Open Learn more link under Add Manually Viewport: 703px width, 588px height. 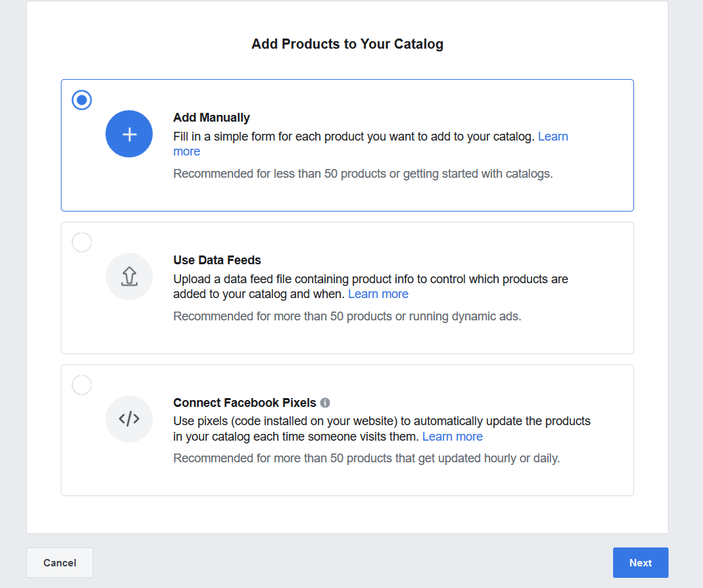(x=552, y=137)
